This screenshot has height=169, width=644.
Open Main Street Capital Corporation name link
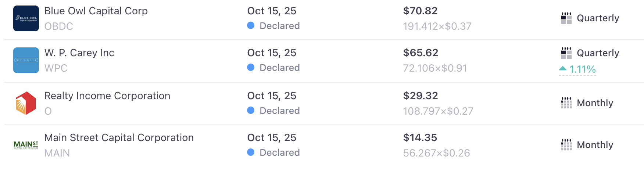click(119, 138)
